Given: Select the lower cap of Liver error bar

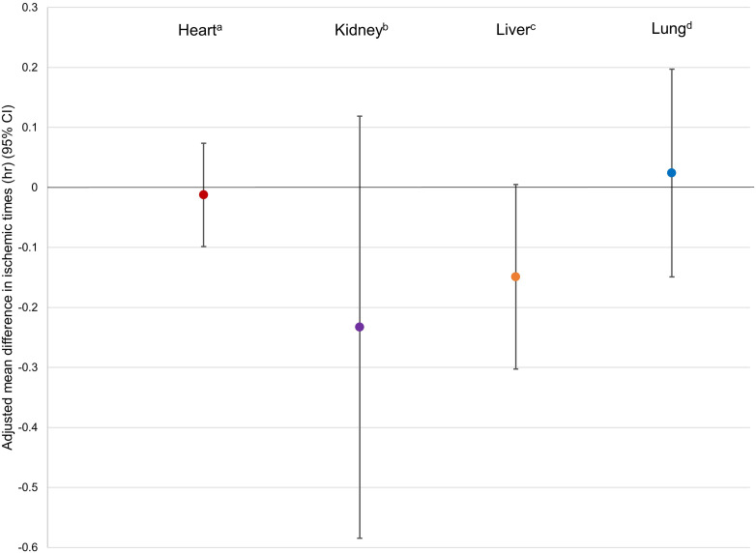Looking at the screenshot, I should [x=515, y=368].
